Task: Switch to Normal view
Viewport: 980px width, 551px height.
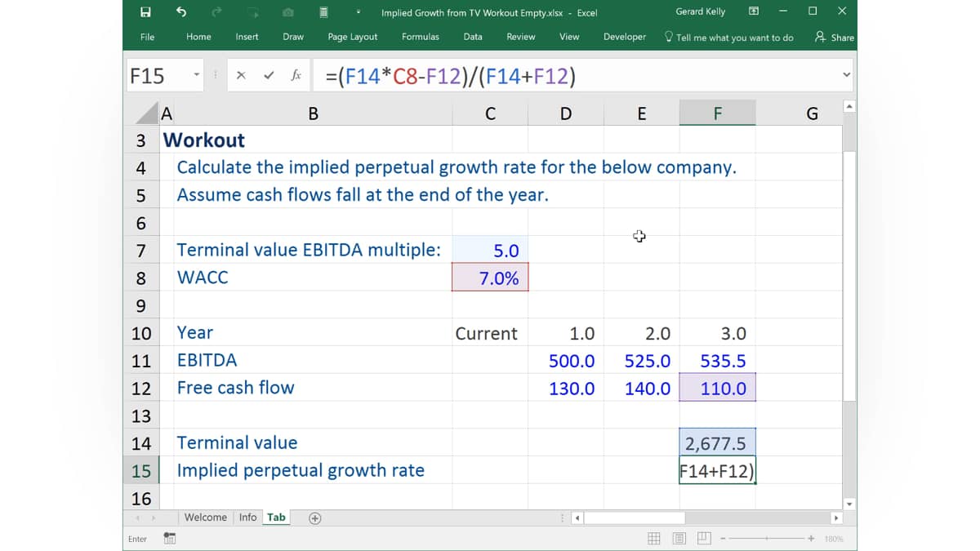Action: [654, 539]
